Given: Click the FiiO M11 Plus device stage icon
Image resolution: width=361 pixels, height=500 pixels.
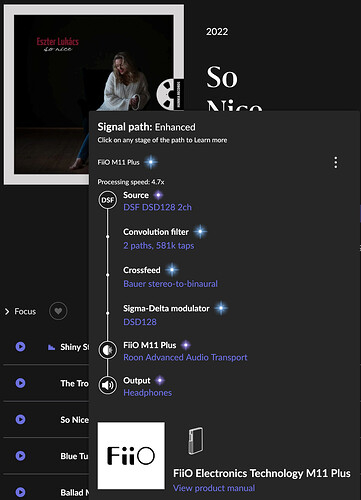Looking at the screenshot, I should [107, 350].
